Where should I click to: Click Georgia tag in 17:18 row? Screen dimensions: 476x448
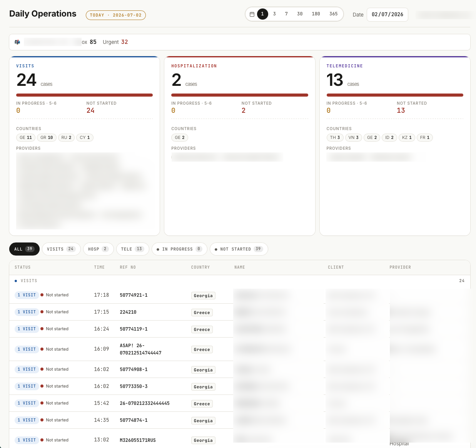[203, 296]
